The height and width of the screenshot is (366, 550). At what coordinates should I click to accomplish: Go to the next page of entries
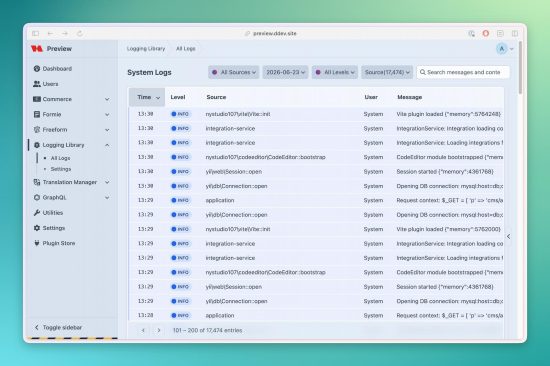(x=159, y=330)
